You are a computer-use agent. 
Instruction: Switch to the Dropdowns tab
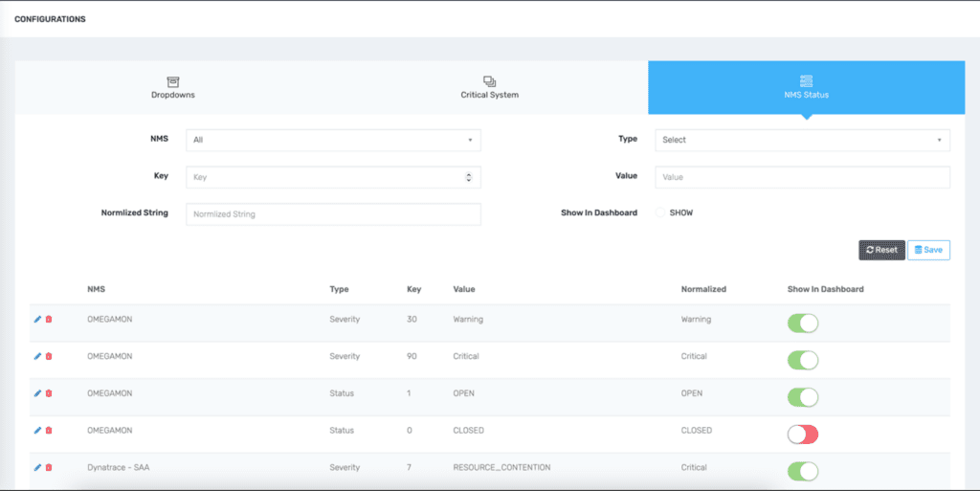(x=173, y=87)
